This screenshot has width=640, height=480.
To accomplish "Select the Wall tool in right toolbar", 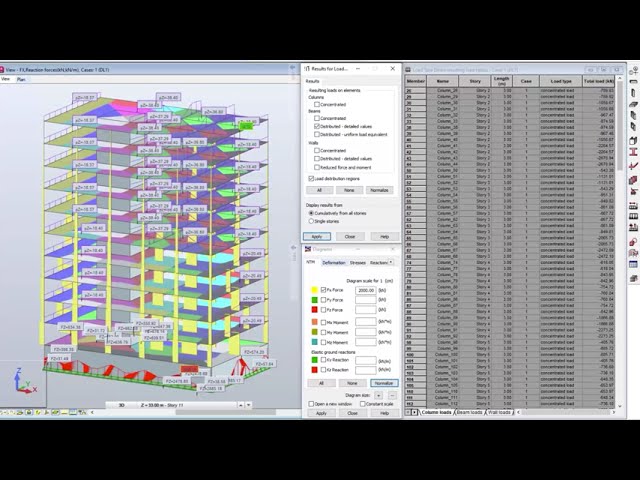I will (x=633, y=116).
